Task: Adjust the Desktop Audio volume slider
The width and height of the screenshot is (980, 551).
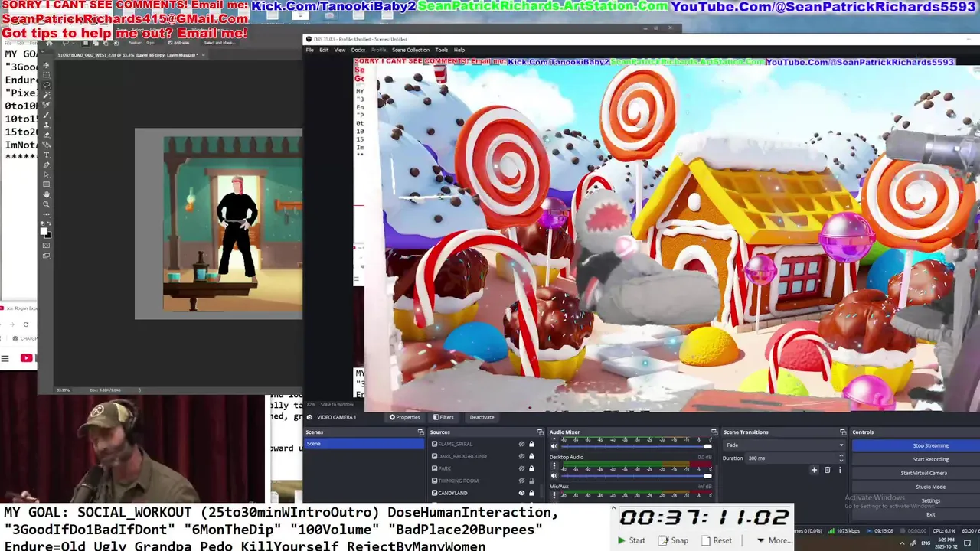Action: tap(636, 476)
